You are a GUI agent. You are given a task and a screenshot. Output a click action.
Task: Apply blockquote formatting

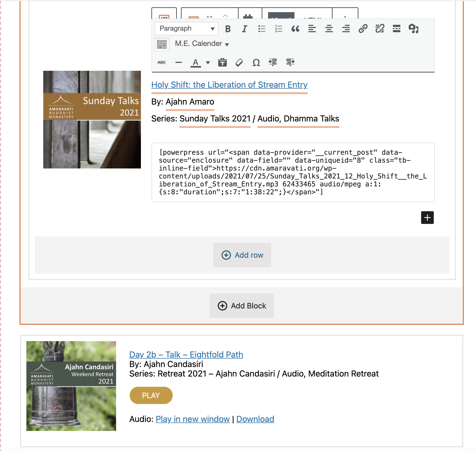click(x=295, y=29)
